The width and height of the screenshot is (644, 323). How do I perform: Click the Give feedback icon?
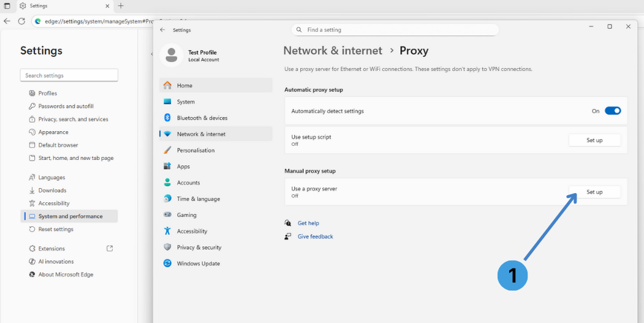coord(288,237)
